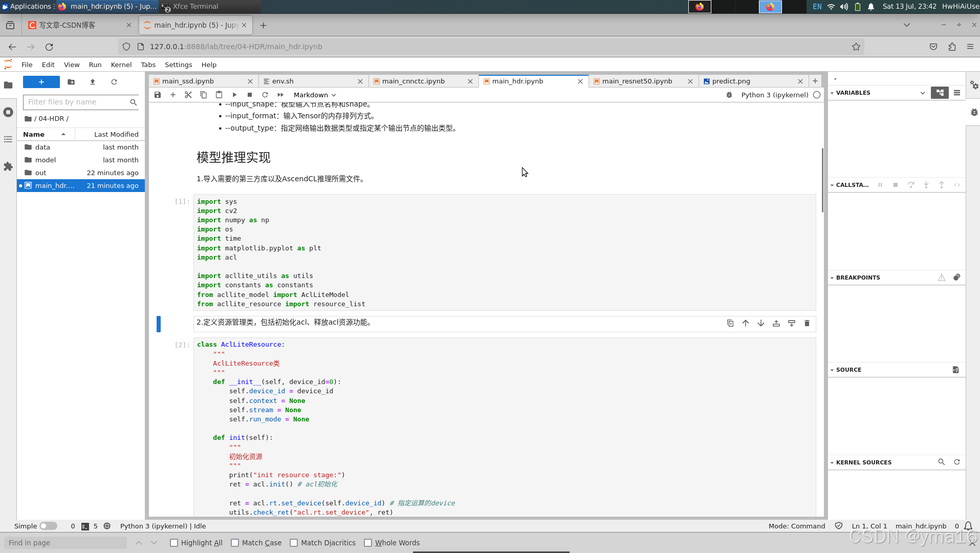Click the Find in page search field

pos(66,543)
